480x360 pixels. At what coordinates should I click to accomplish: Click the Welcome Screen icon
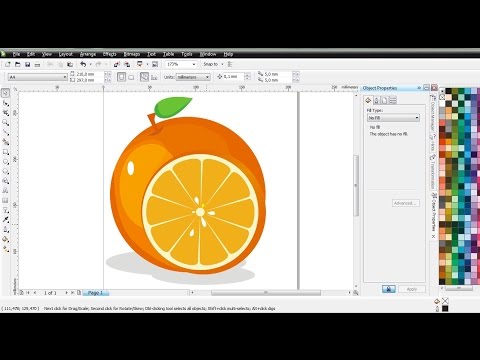click(155, 64)
